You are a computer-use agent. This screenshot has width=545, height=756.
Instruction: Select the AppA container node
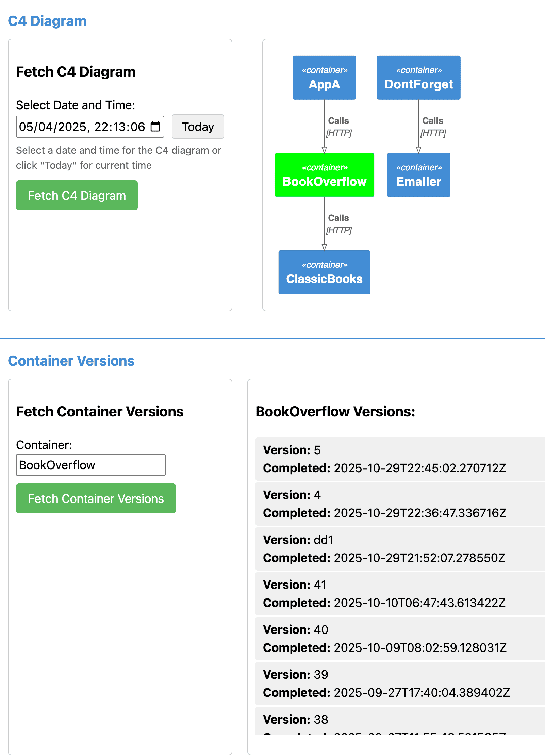point(324,78)
